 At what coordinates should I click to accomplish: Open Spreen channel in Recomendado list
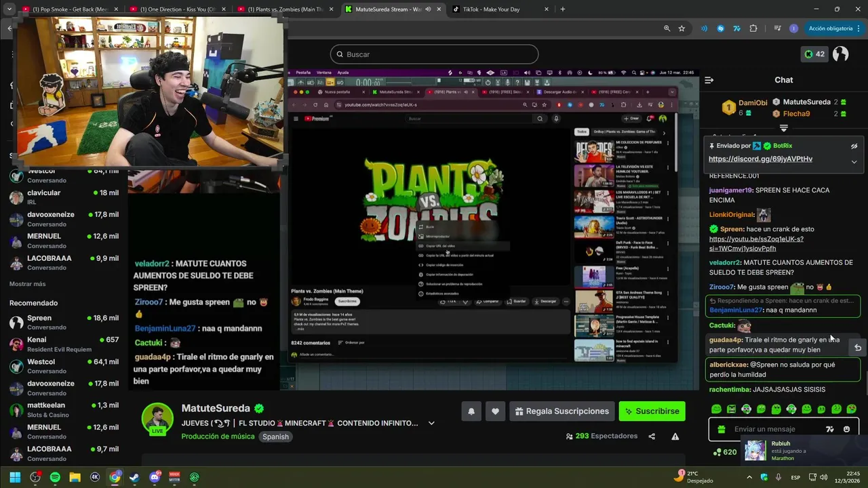(64, 322)
